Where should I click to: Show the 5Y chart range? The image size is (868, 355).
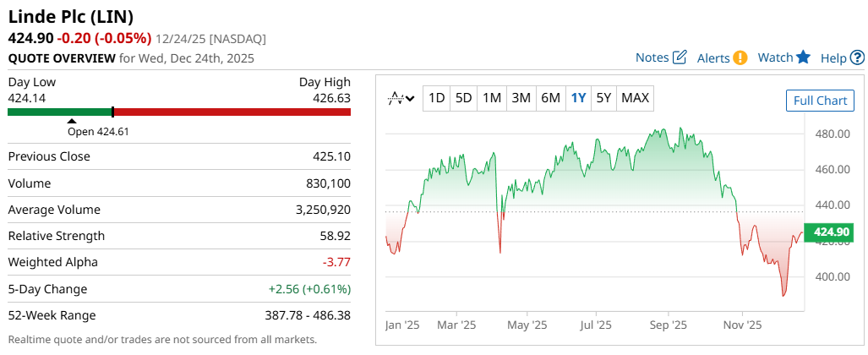pyautogui.click(x=603, y=98)
